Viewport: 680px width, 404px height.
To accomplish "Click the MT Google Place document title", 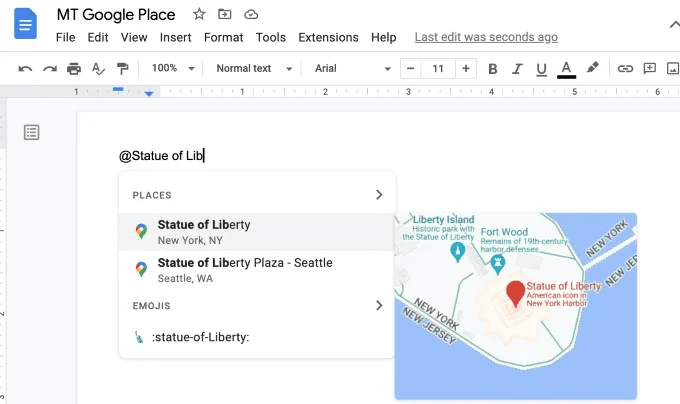I will pos(116,15).
